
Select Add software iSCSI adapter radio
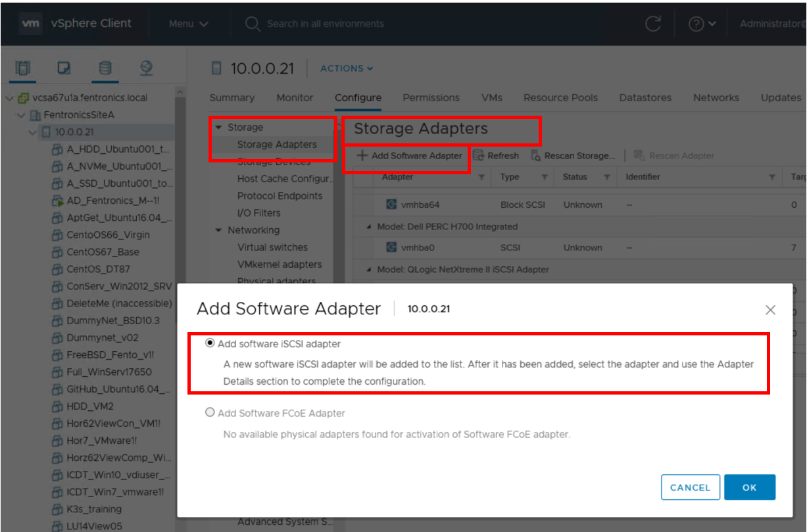point(210,343)
